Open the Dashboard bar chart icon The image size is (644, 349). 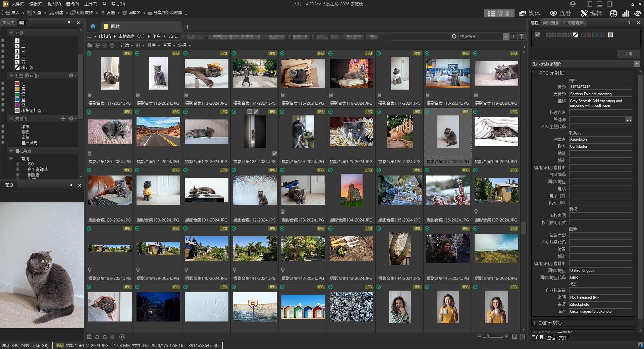point(626,13)
